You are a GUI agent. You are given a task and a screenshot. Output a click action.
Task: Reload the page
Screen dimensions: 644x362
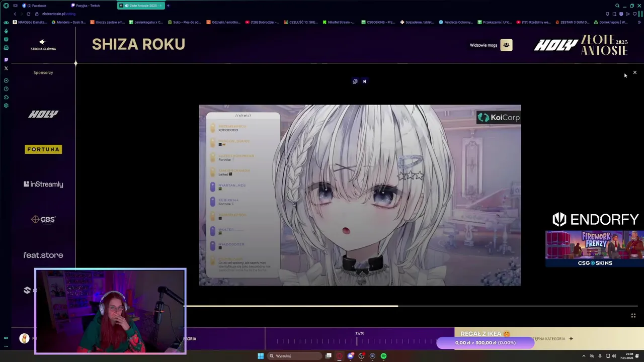coord(28,14)
